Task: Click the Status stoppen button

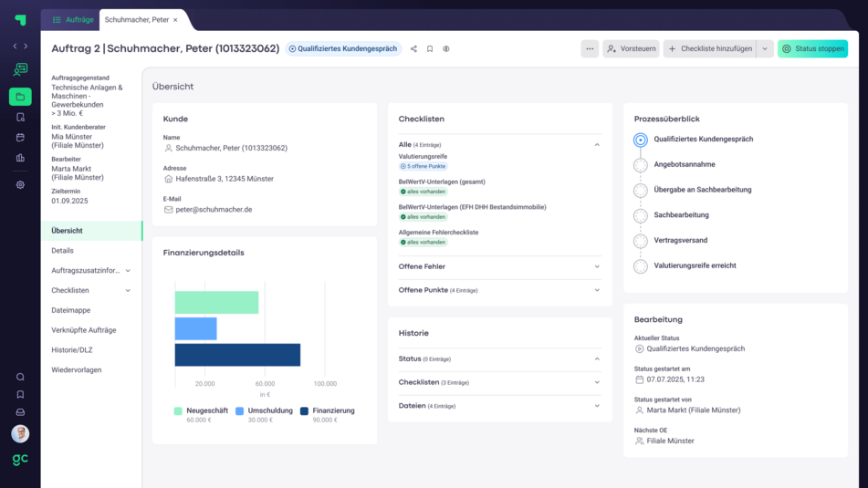Action: click(x=812, y=49)
